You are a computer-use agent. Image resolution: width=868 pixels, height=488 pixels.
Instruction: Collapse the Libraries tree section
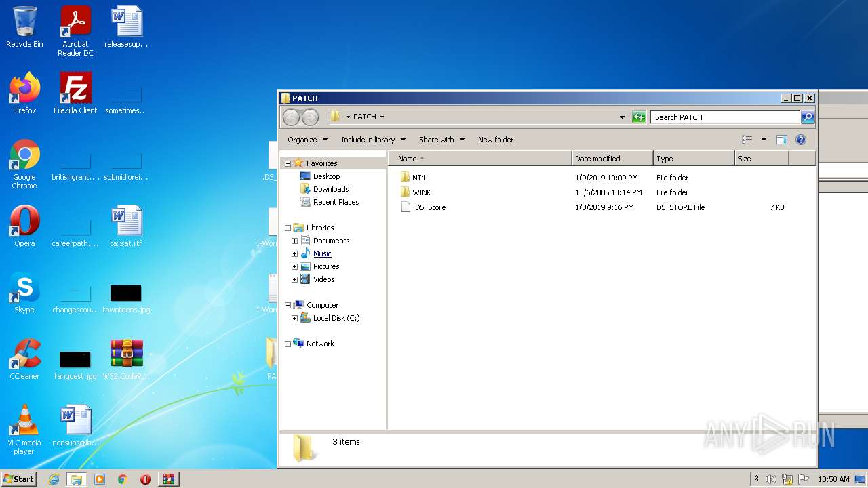[288, 228]
